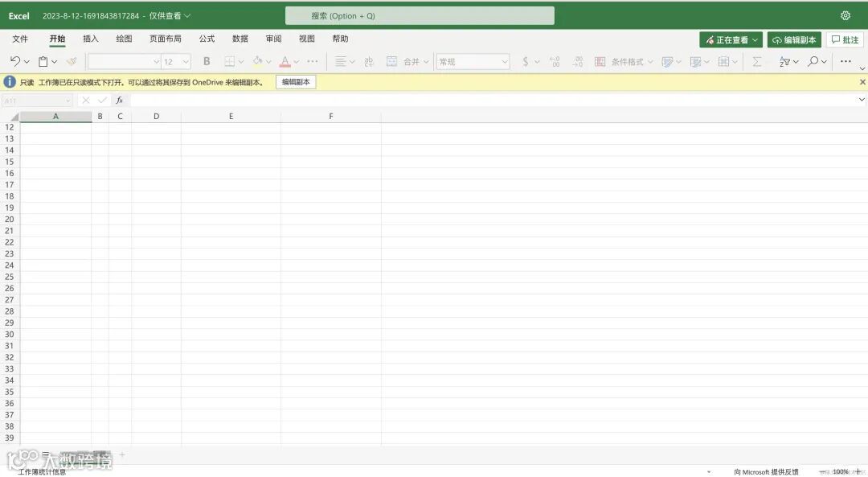Click the add new sheet plus
The image size is (868, 477).
click(122, 454)
